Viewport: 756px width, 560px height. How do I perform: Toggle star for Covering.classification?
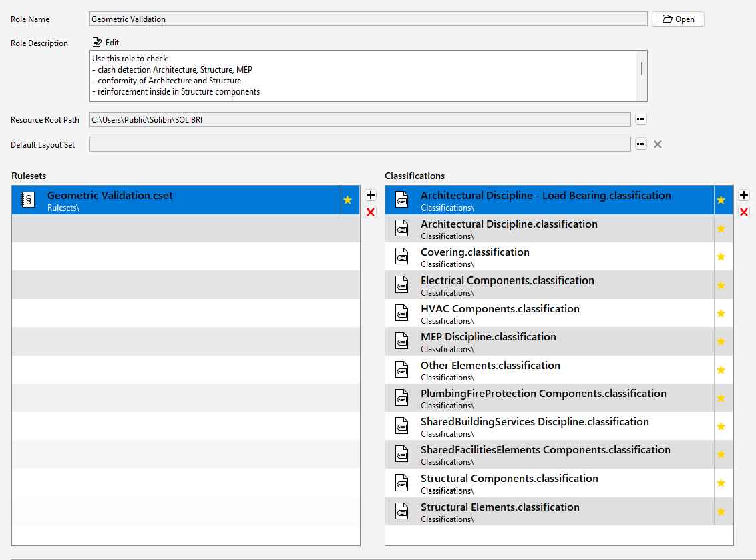tap(721, 256)
